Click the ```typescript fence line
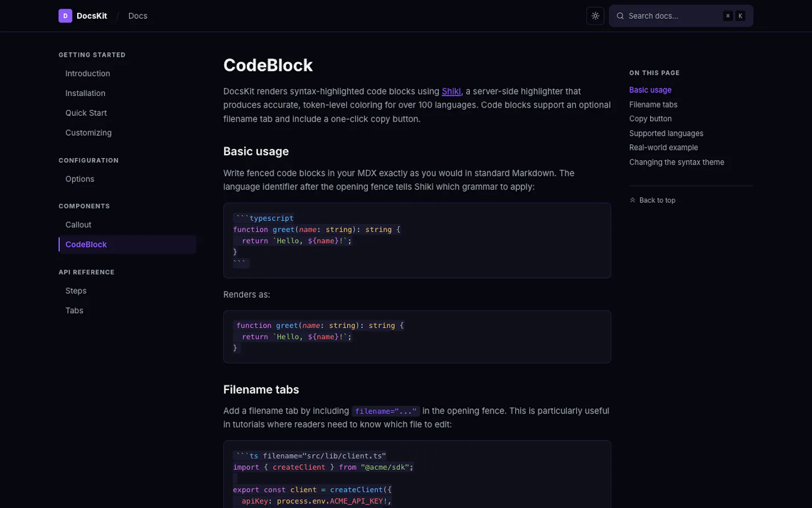The width and height of the screenshot is (812, 508). tap(263, 218)
